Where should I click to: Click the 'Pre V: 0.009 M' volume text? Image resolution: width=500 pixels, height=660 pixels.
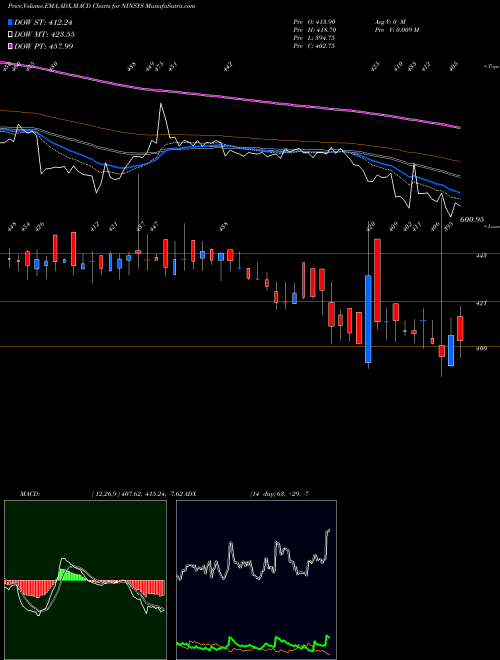(x=396, y=30)
